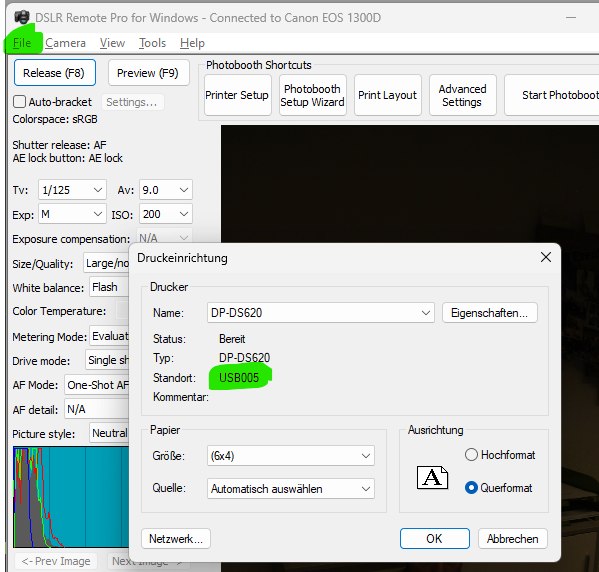Click the Netzwerk button

[x=176, y=538]
